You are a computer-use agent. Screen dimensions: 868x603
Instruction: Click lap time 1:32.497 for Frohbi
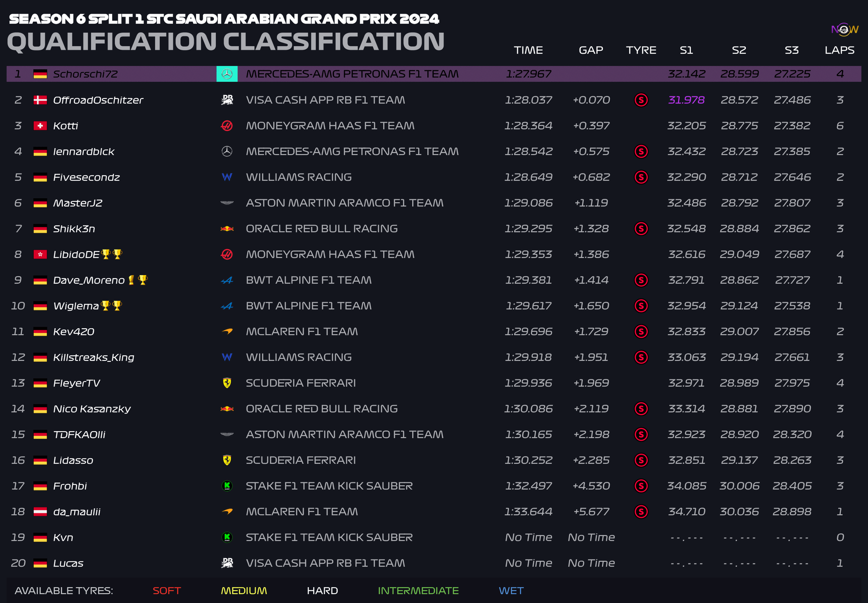[x=528, y=486]
